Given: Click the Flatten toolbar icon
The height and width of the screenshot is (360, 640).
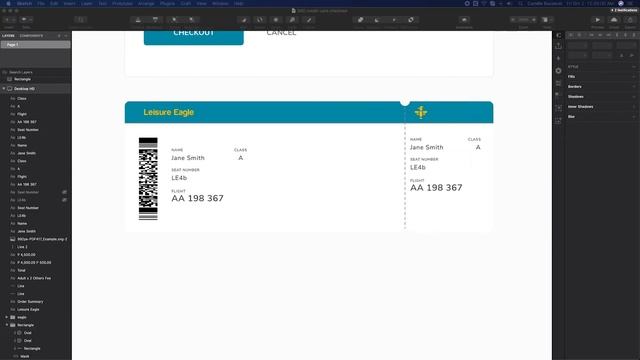Looking at the screenshot, I should (x=309, y=20).
